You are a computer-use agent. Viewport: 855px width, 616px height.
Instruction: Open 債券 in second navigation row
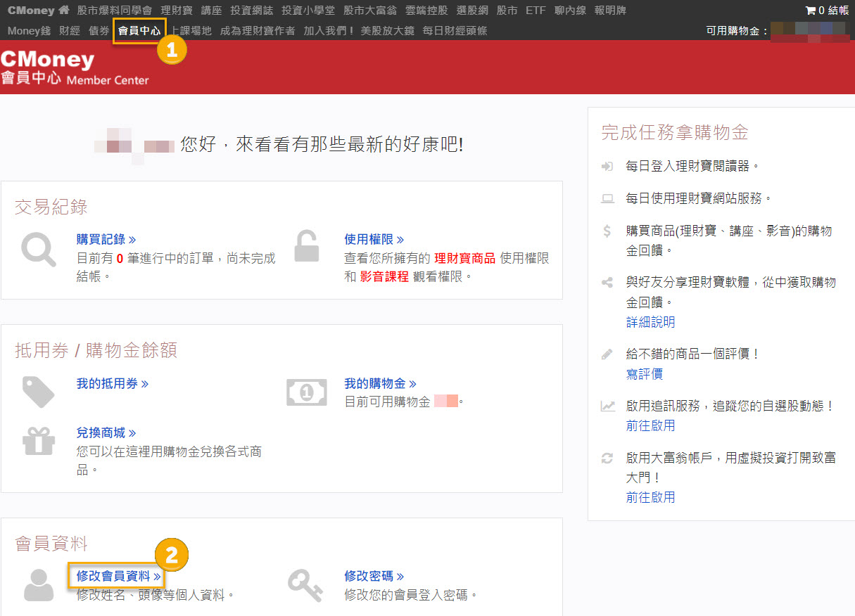99,31
